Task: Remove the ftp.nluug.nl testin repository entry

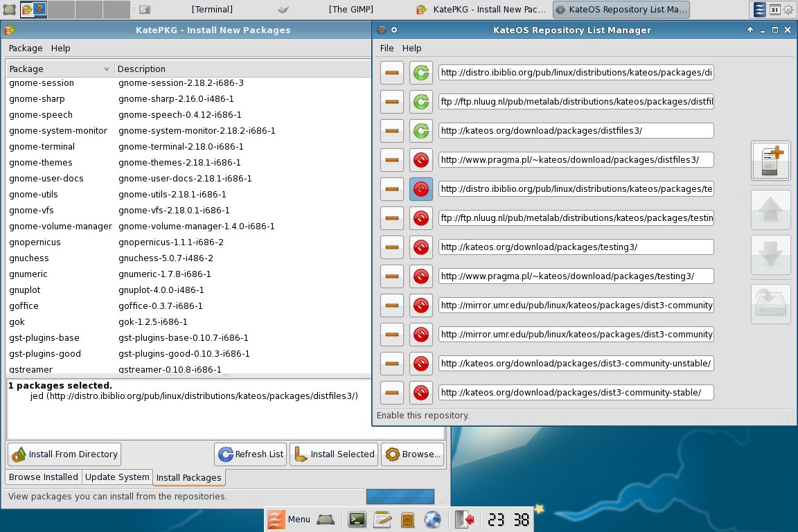Action: (392, 218)
